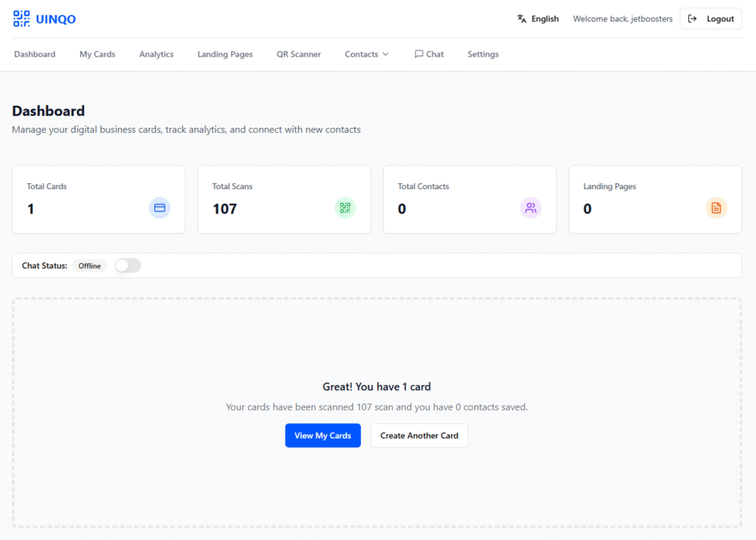Open the Total Scans stat card
The width and height of the screenshot is (756, 540).
pos(284,199)
